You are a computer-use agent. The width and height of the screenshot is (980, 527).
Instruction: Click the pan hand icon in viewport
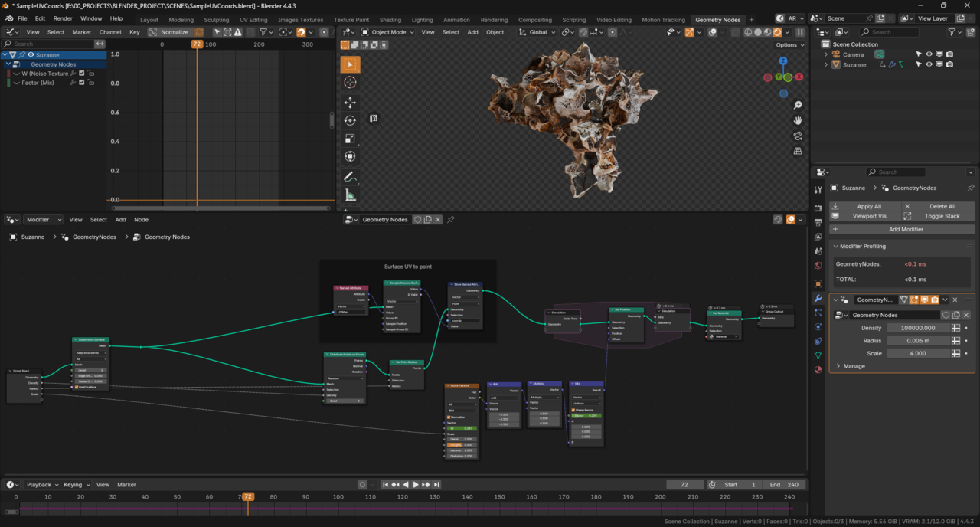click(798, 120)
